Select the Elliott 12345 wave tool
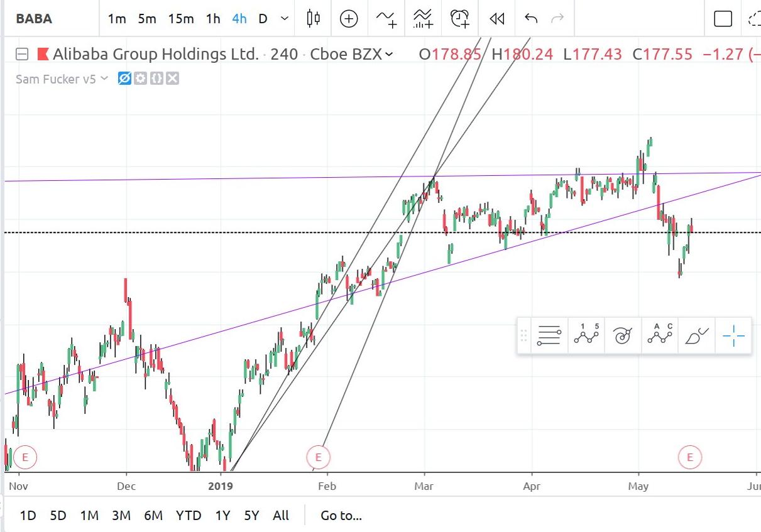761x532 pixels. tap(586, 336)
